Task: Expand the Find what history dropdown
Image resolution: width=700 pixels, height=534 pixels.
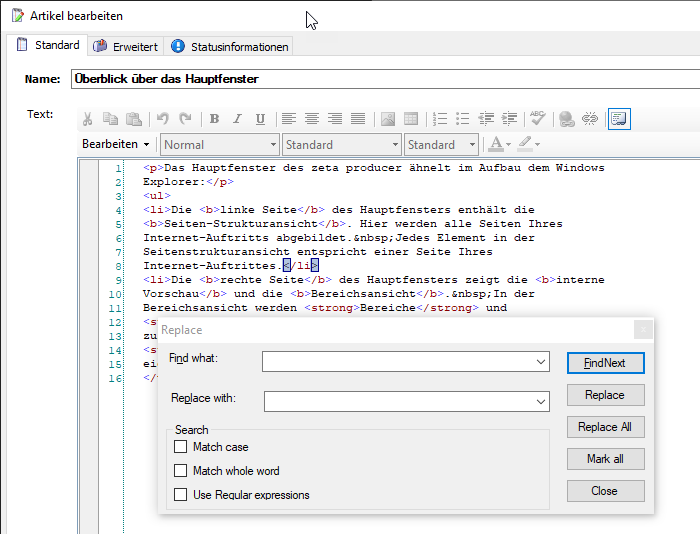Action: 541,362
